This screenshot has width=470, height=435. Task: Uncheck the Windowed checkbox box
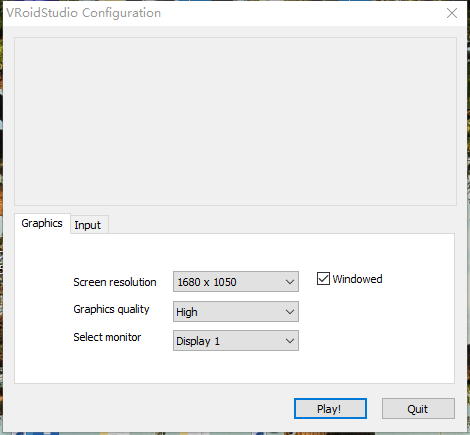tap(323, 279)
